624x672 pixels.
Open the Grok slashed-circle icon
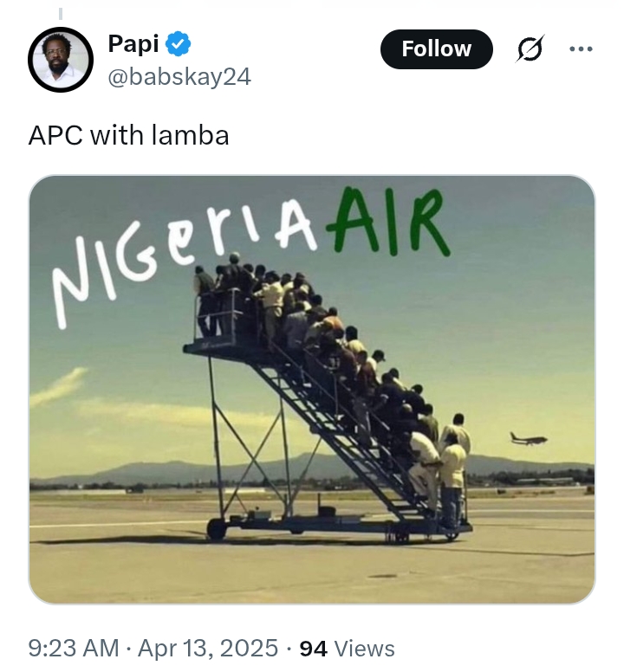tap(530, 50)
